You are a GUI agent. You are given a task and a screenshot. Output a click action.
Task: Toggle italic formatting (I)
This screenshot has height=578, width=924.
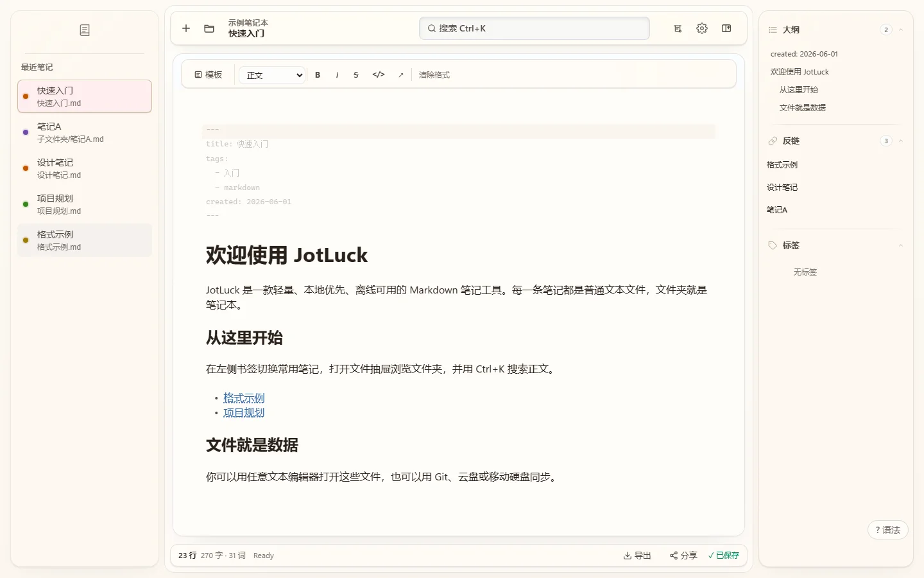pos(337,75)
